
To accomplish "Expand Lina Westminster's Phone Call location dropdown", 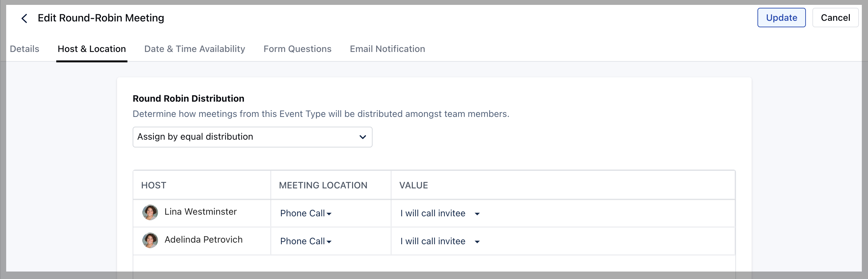I will click(x=306, y=213).
